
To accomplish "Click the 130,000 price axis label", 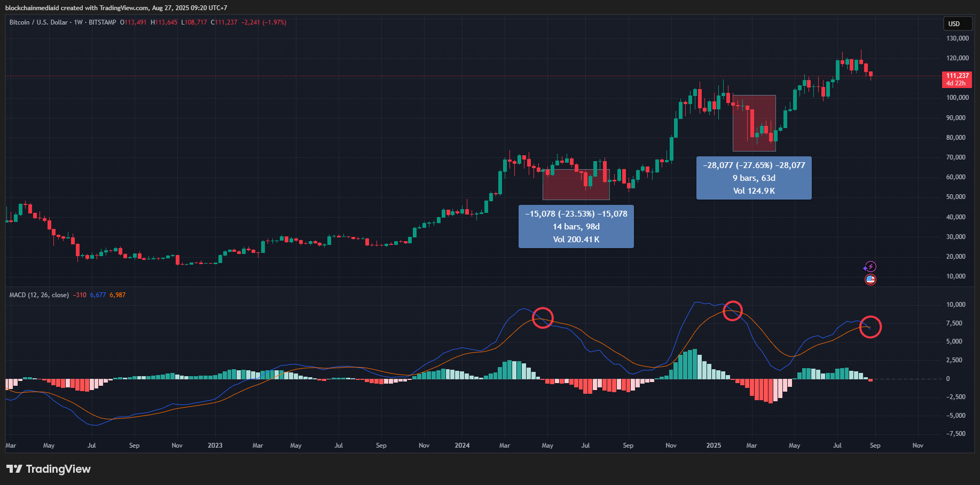I will 958,38.
